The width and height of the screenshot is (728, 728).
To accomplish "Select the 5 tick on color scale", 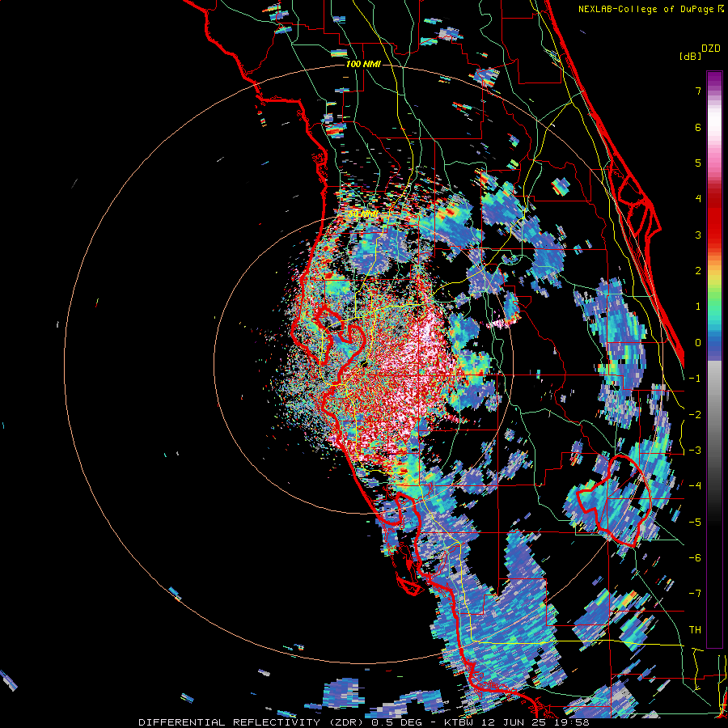I will (698, 163).
